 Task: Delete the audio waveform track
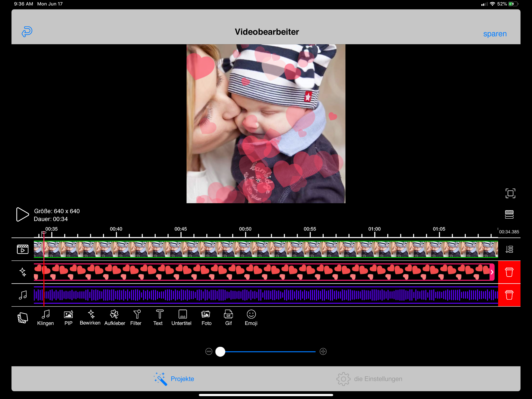509,295
